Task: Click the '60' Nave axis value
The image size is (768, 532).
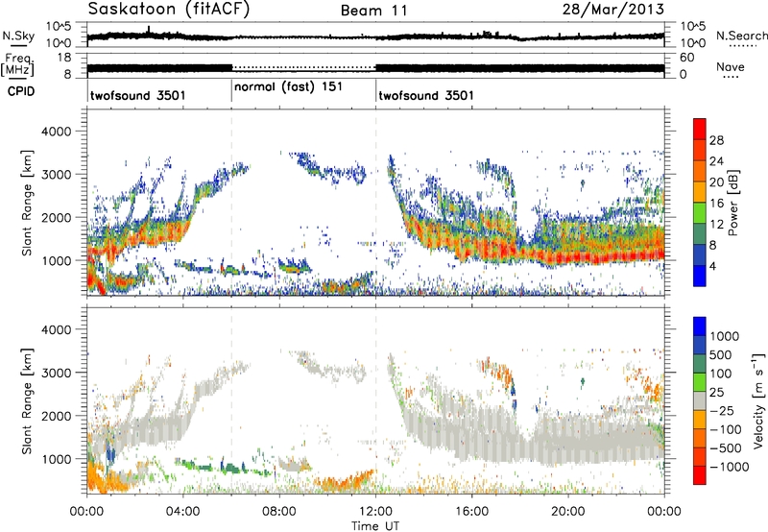Action: point(687,58)
